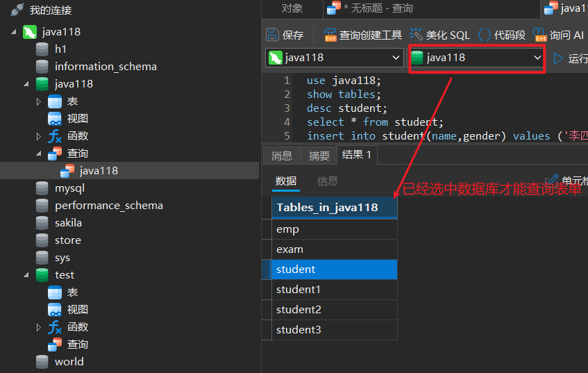Screen dimensions: 588x373
Task: Click the 保存 save floppy icon
Action: 273,35
